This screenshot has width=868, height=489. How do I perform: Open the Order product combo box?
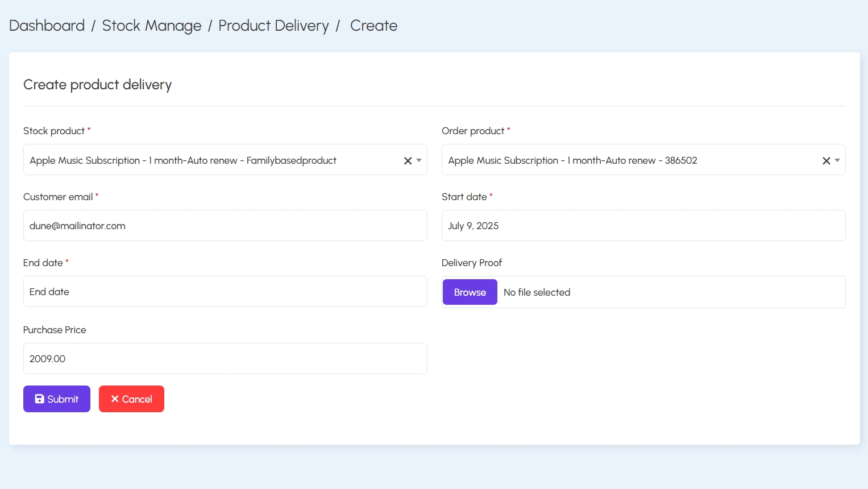(643, 160)
